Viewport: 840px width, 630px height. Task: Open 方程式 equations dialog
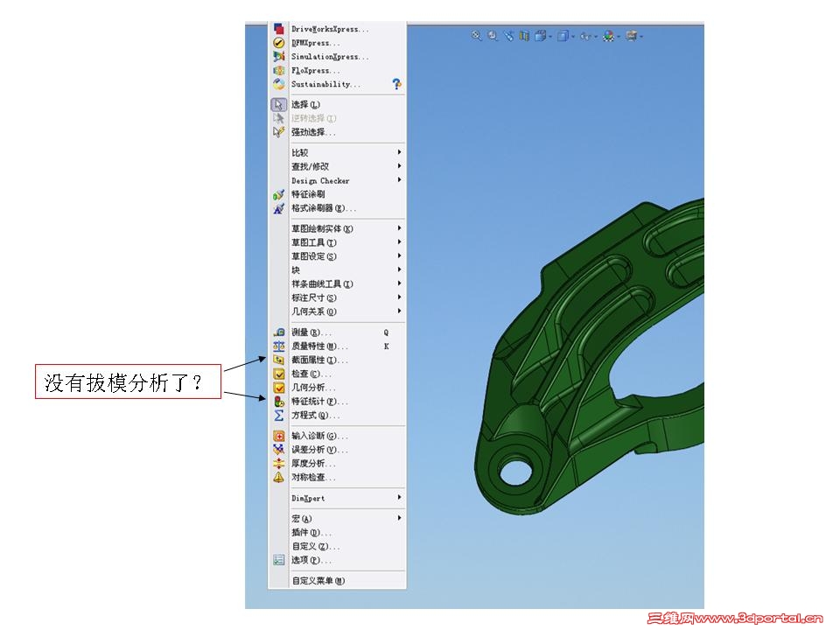point(336,415)
